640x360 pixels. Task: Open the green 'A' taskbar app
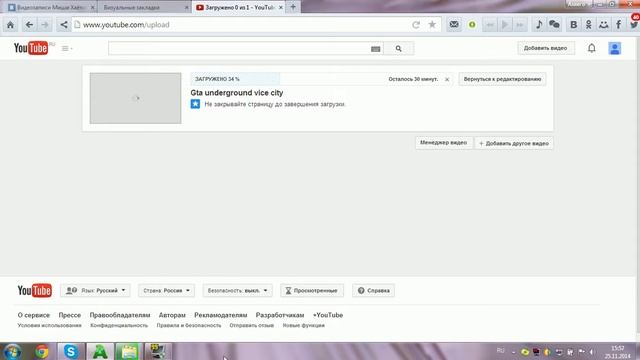tap(100, 351)
